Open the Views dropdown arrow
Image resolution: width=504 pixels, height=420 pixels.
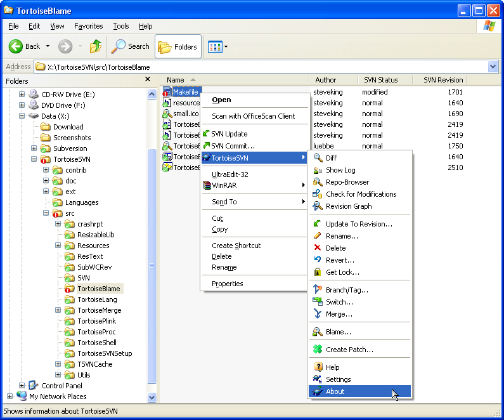(226, 46)
